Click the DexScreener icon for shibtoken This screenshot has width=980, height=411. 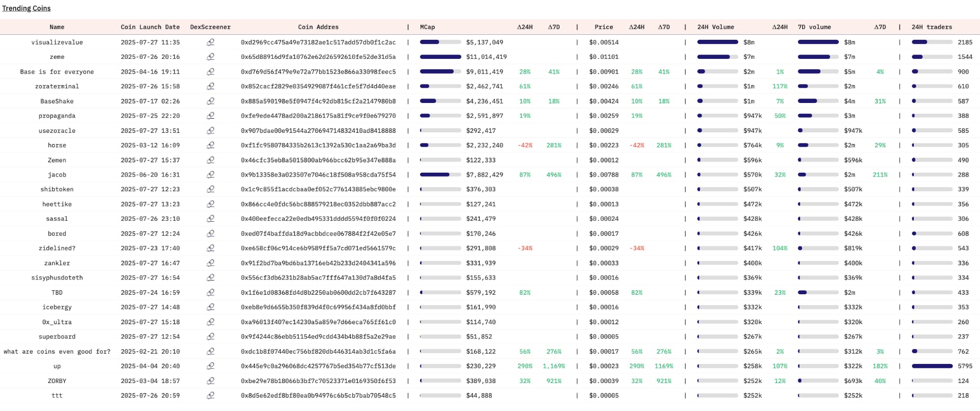(x=210, y=189)
